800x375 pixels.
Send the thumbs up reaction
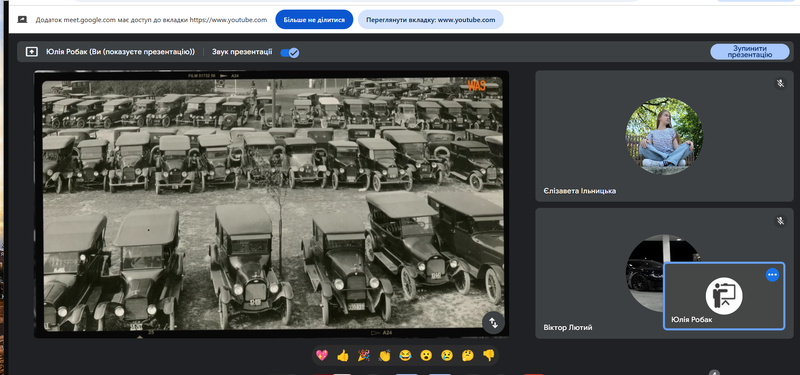point(343,356)
